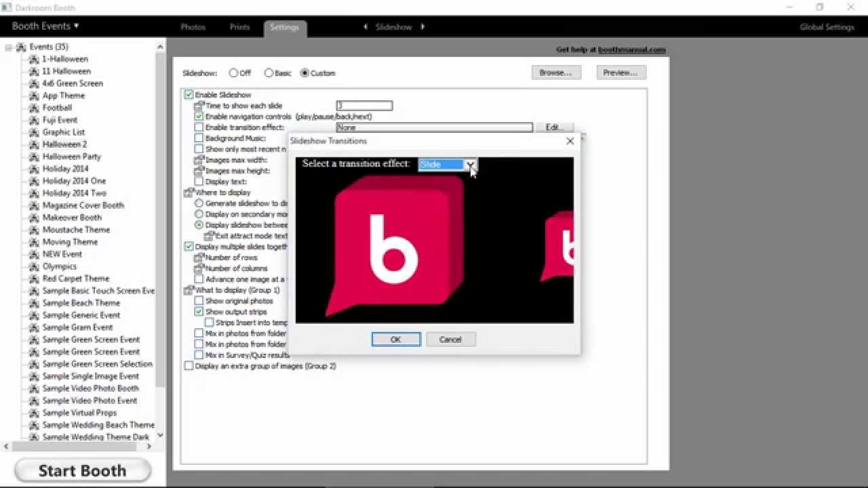
Task: Click the 'Images max height' property icon
Action: point(199,171)
